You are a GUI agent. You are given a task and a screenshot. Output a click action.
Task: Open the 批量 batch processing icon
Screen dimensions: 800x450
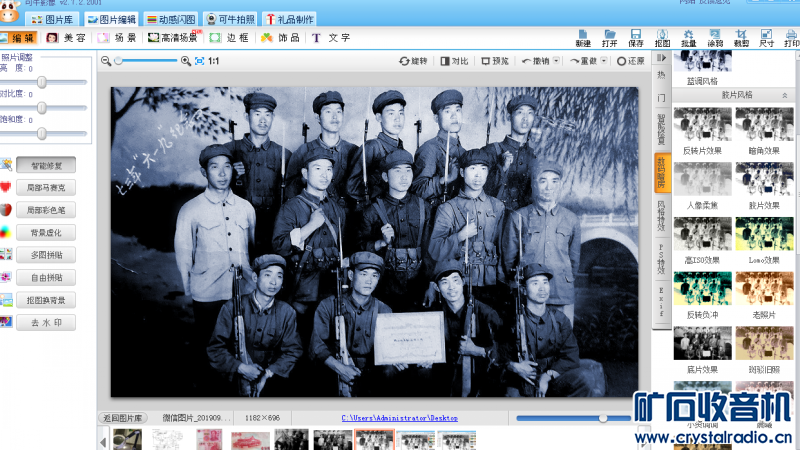coord(688,38)
